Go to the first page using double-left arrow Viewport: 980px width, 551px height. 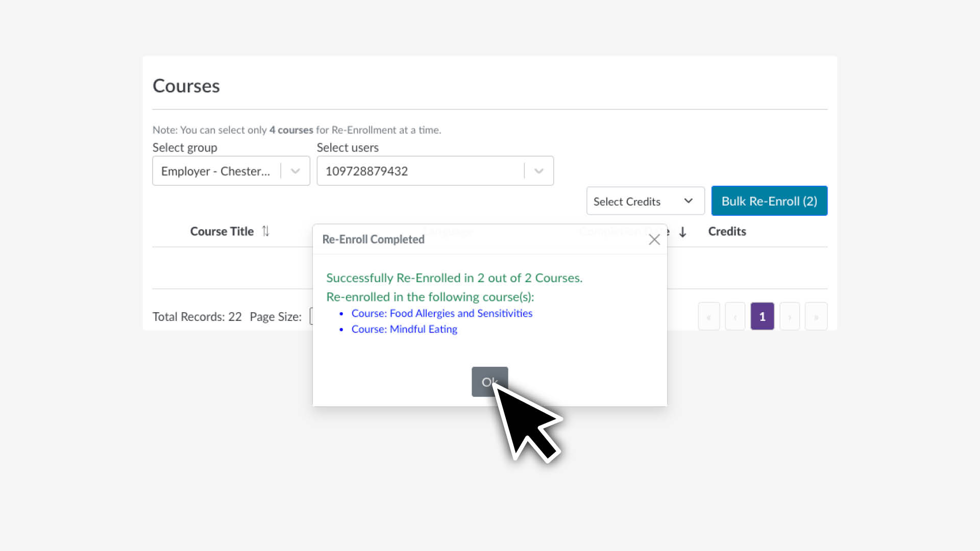pyautogui.click(x=708, y=317)
